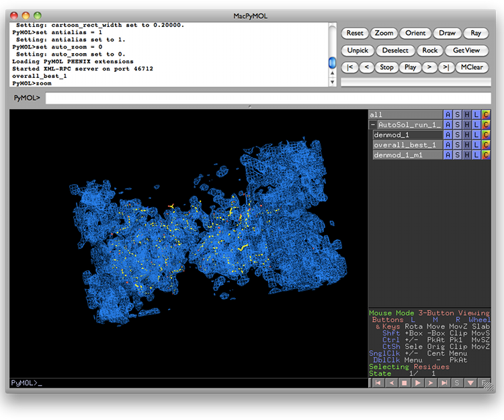
Task: Open Color menu for AutoSol_run_1_ group
Action: click(x=486, y=125)
